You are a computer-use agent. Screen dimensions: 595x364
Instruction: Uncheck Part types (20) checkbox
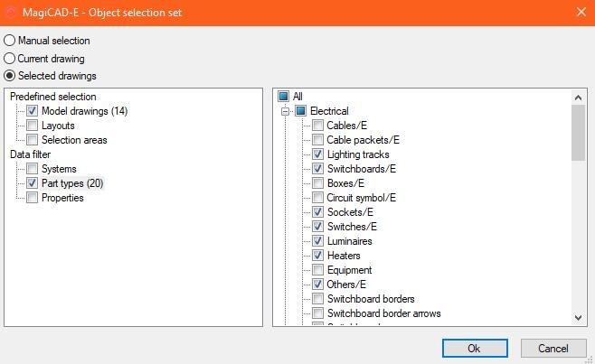click(33, 183)
